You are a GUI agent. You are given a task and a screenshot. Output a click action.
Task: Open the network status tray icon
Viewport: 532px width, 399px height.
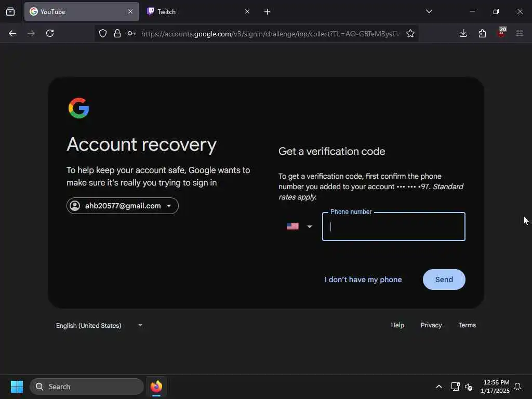click(455, 387)
